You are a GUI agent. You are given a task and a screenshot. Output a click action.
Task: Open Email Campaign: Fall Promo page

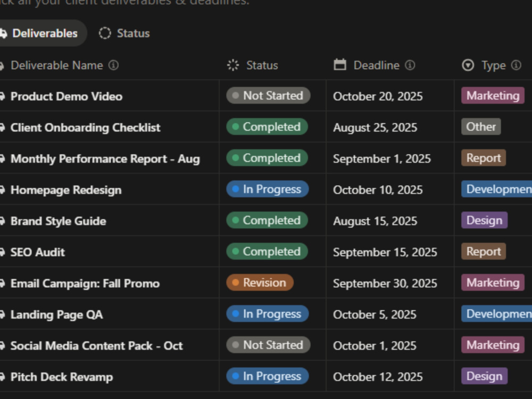click(x=85, y=284)
